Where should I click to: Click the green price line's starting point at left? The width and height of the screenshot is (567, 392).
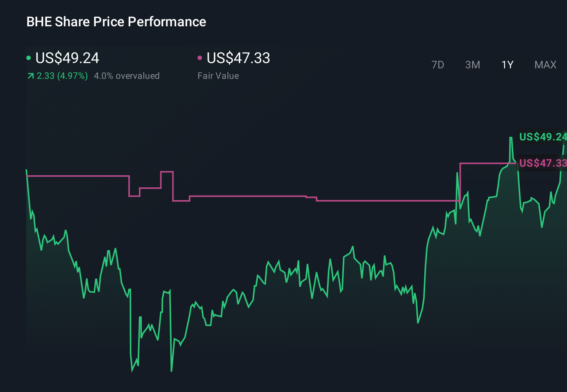[26, 170]
